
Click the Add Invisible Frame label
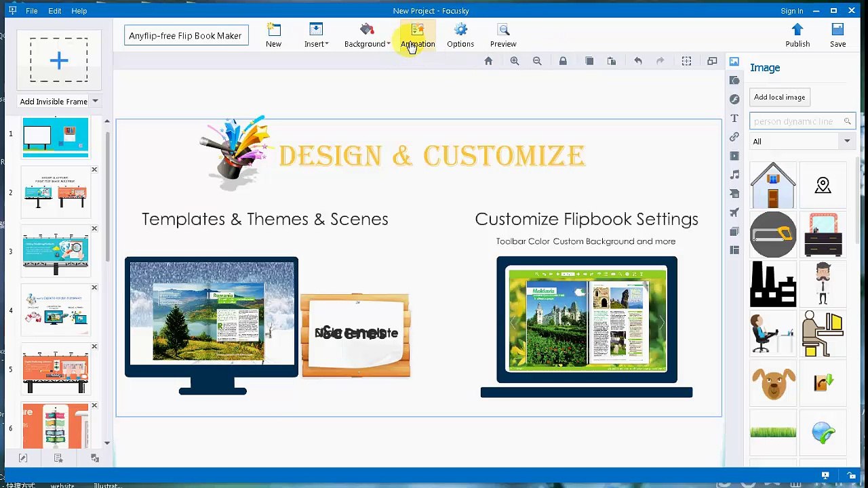coord(54,102)
